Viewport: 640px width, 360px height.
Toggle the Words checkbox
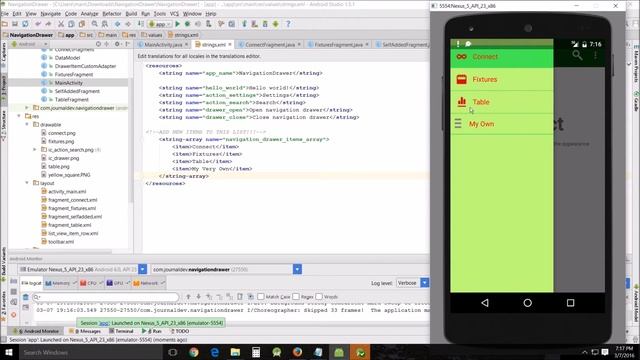tap(319, 297)
